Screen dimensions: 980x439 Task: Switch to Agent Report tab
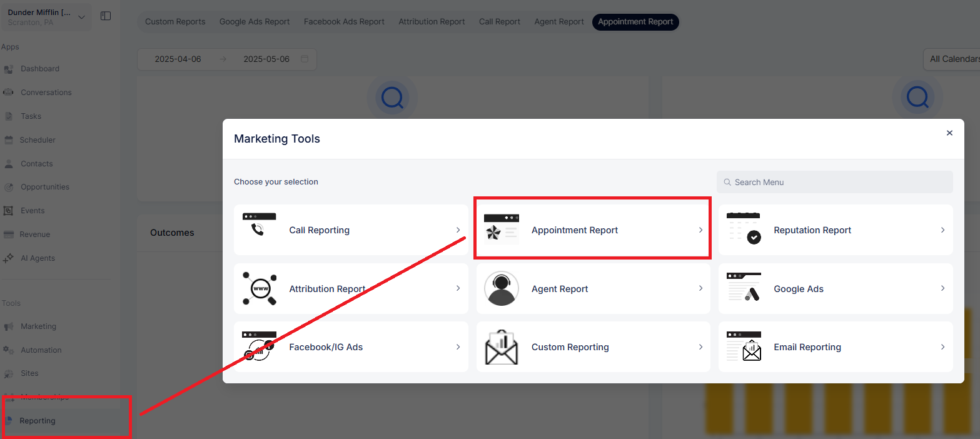tap(559, 22)
